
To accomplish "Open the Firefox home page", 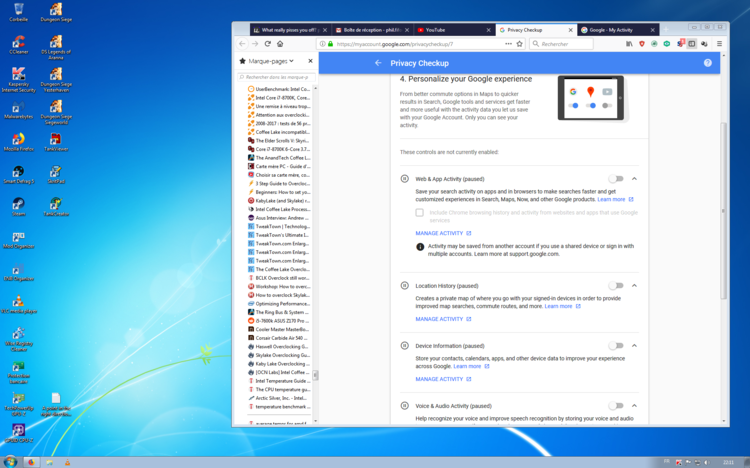I will (280, 44).
